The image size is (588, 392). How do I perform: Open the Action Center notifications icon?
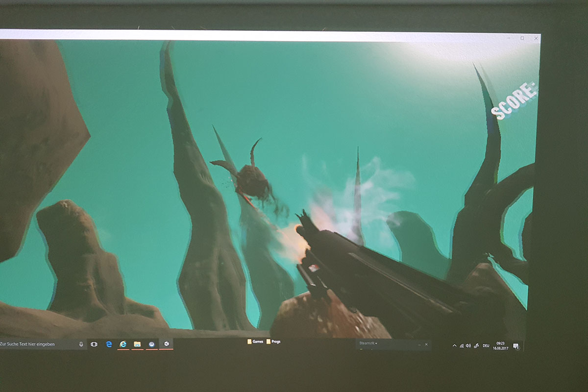pos(516,346)
